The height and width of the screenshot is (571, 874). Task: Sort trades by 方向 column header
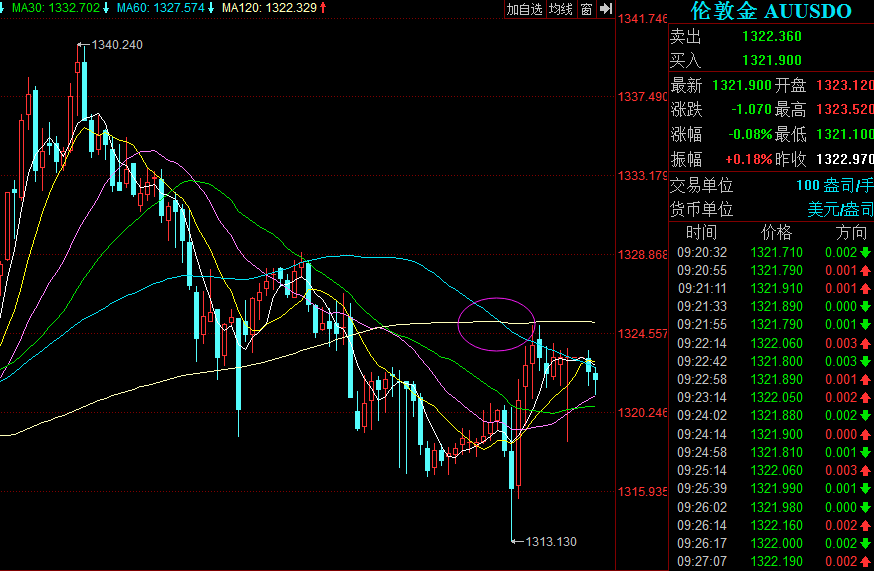(851, 233)
